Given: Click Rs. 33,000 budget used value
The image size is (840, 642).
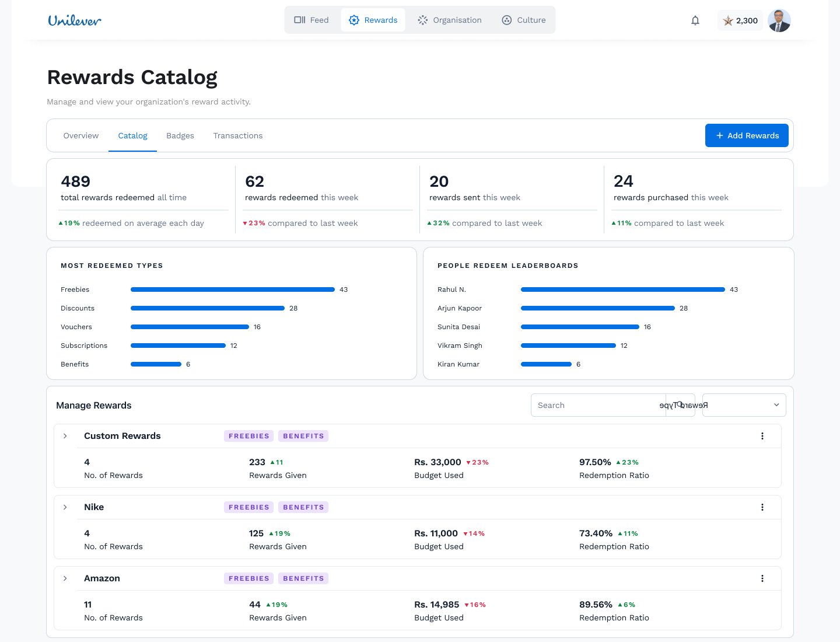Looking at the screenshot, I should [437, 462].
